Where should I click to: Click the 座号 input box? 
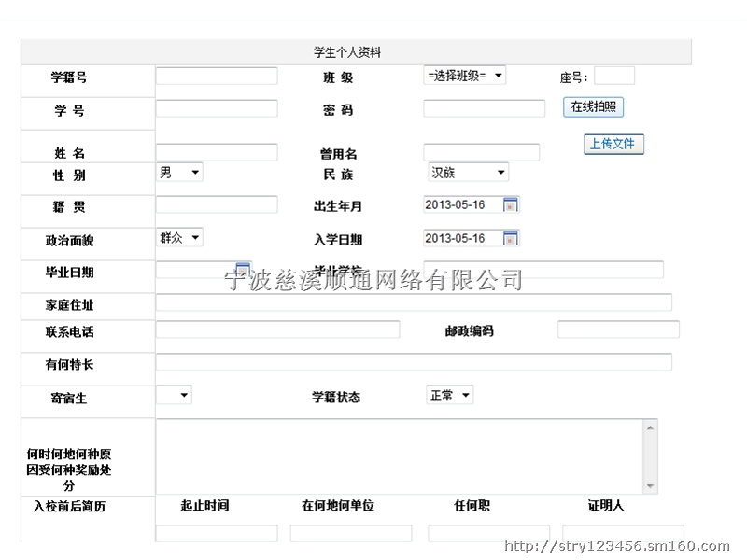pos(613,76)
